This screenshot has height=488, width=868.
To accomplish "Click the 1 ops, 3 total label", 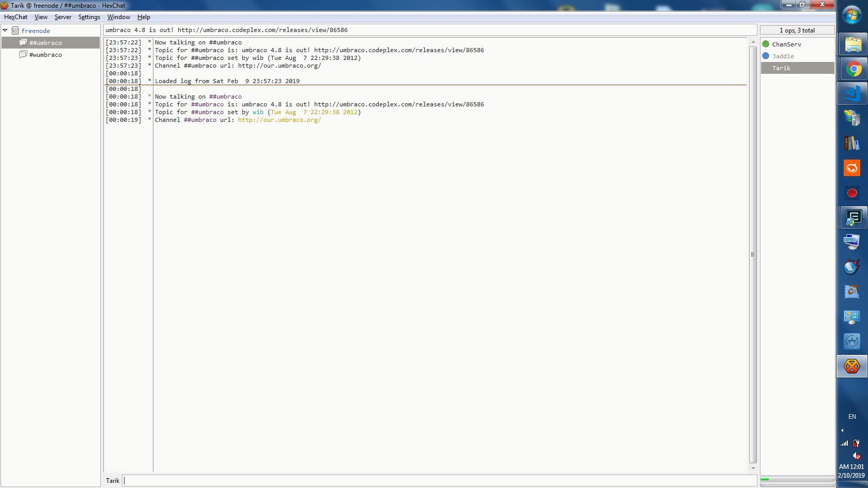I will (797, 30).
